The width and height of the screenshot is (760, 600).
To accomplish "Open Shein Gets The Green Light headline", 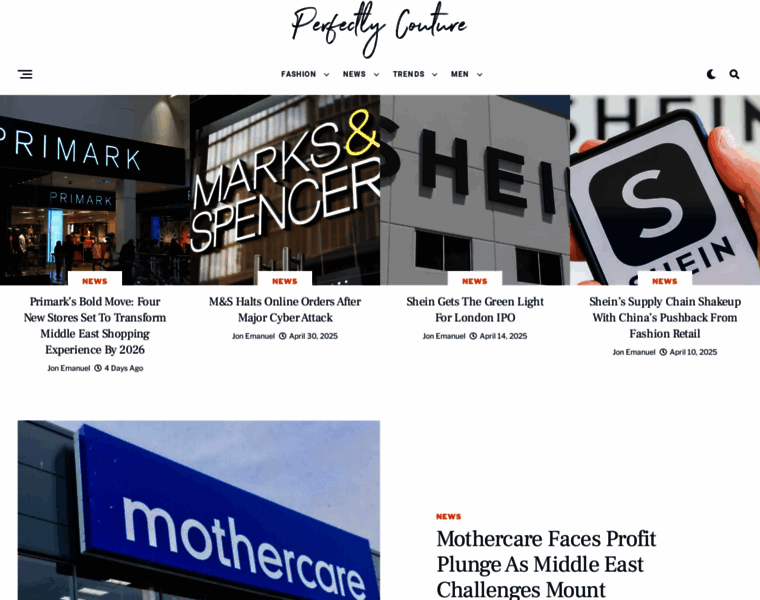I will point(475,310).
